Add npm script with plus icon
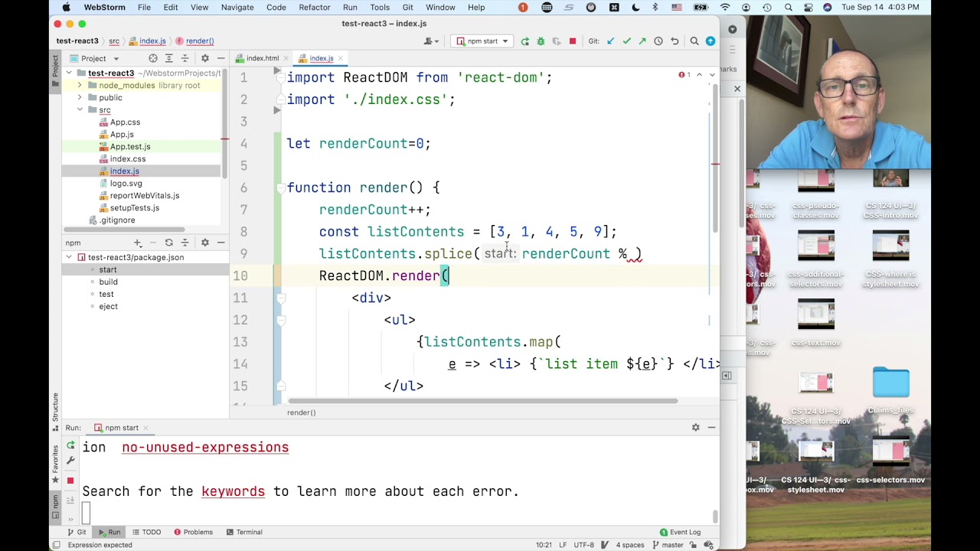 point(138,243)
